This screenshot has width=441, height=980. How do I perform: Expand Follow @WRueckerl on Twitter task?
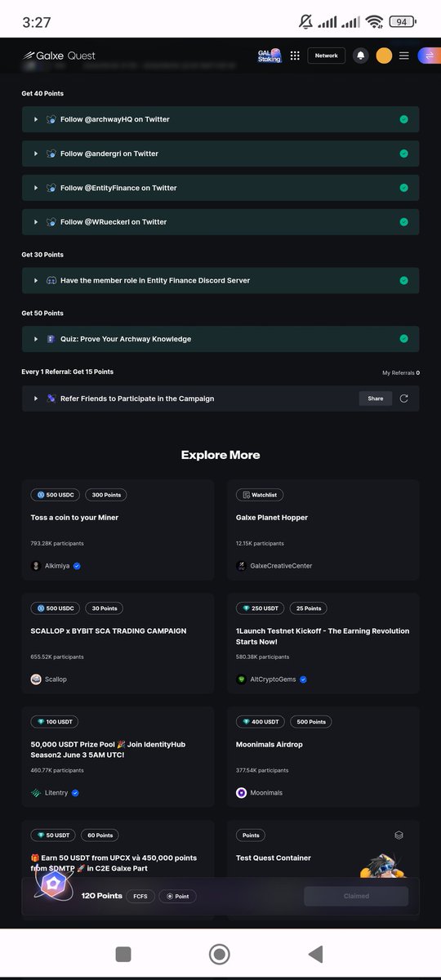coord(220,222)
